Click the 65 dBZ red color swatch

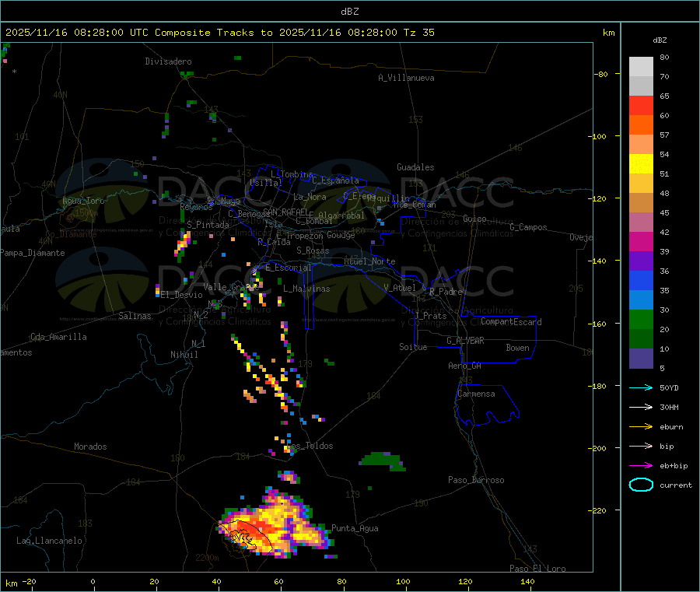point(641,105)
